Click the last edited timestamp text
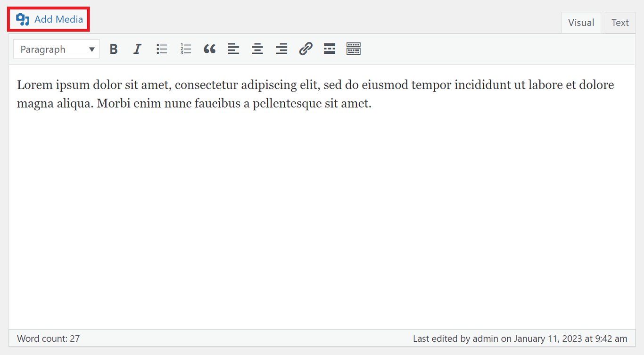644x355 pixels. click(520, 338)
